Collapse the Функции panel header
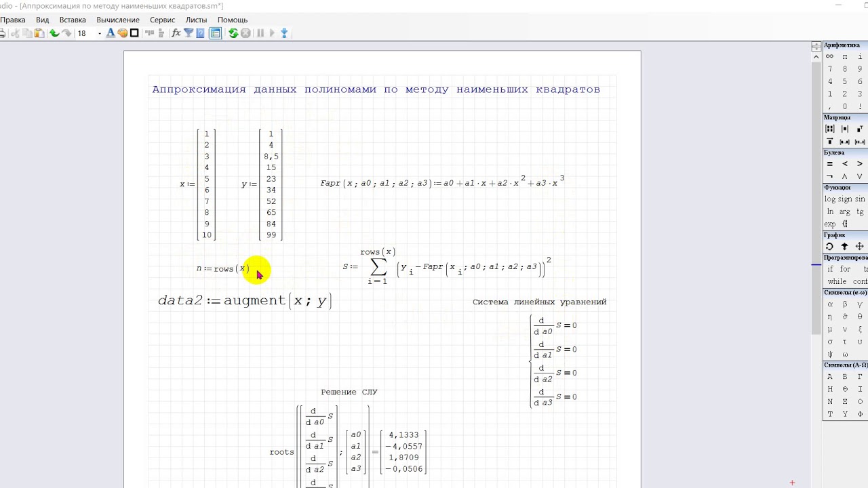 click(x=846, y=187)
